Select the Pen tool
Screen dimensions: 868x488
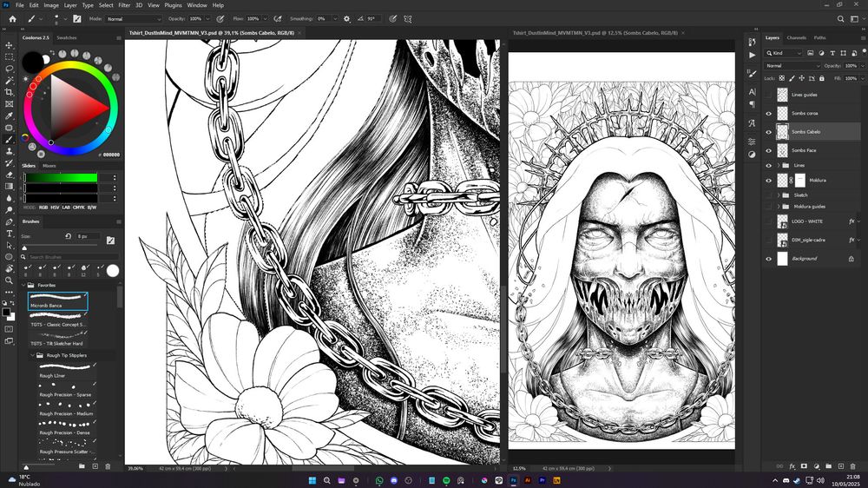9,221
